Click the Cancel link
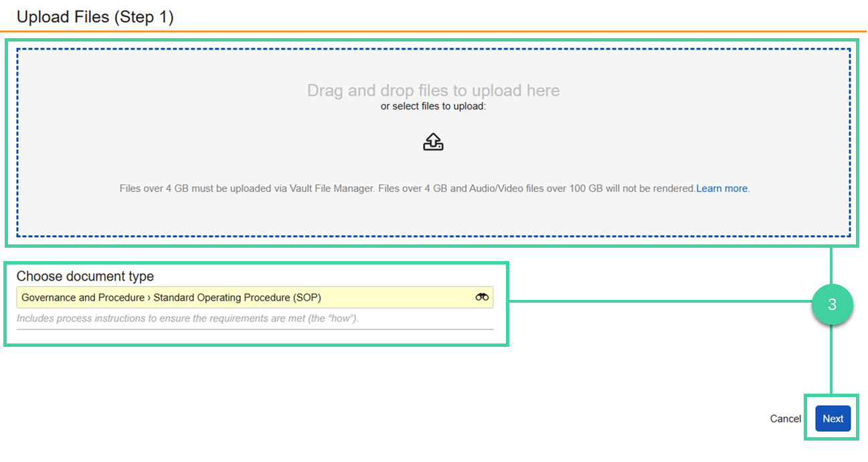 786,418
